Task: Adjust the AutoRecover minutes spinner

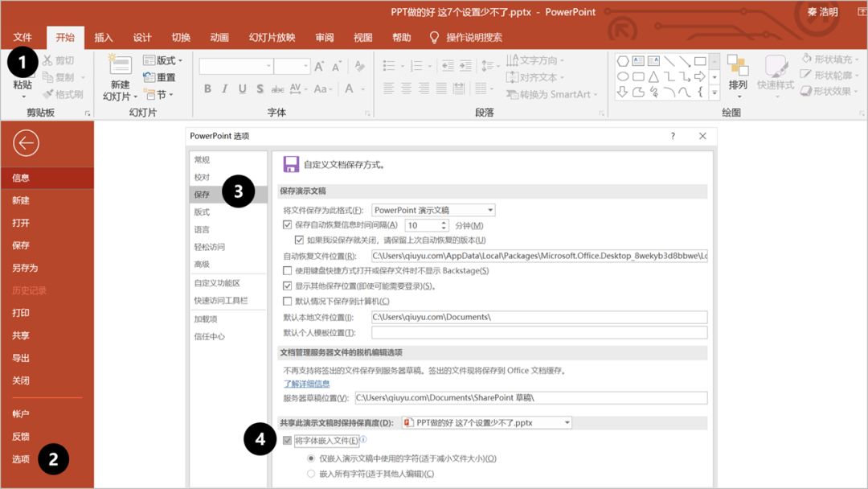Action: coord(444,225)
